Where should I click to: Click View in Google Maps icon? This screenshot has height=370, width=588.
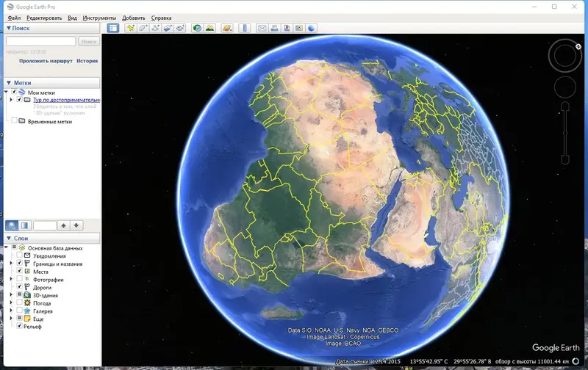click(x=299, y=28)
